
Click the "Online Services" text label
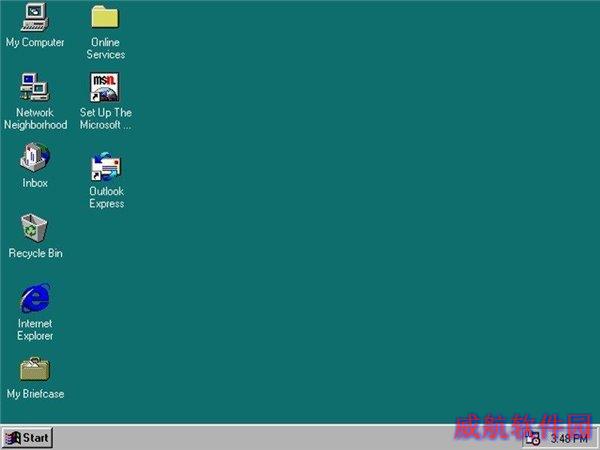[106, 48]
